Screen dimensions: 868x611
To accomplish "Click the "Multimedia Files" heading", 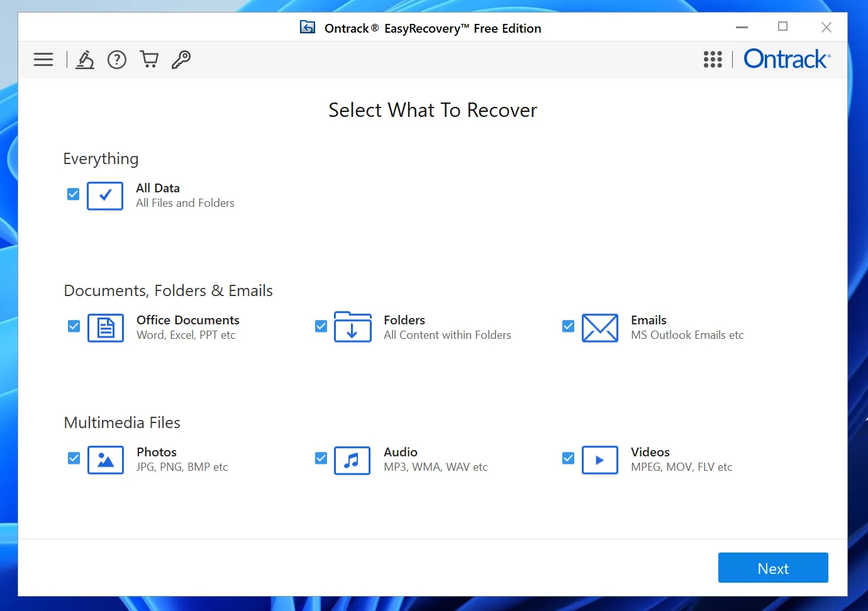I will [x=122, y=422].
